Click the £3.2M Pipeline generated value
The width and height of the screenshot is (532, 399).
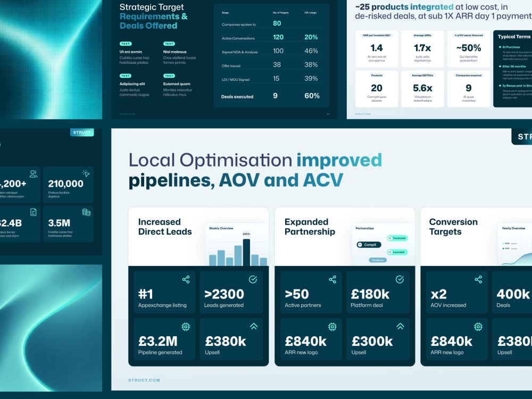(158, 341)
